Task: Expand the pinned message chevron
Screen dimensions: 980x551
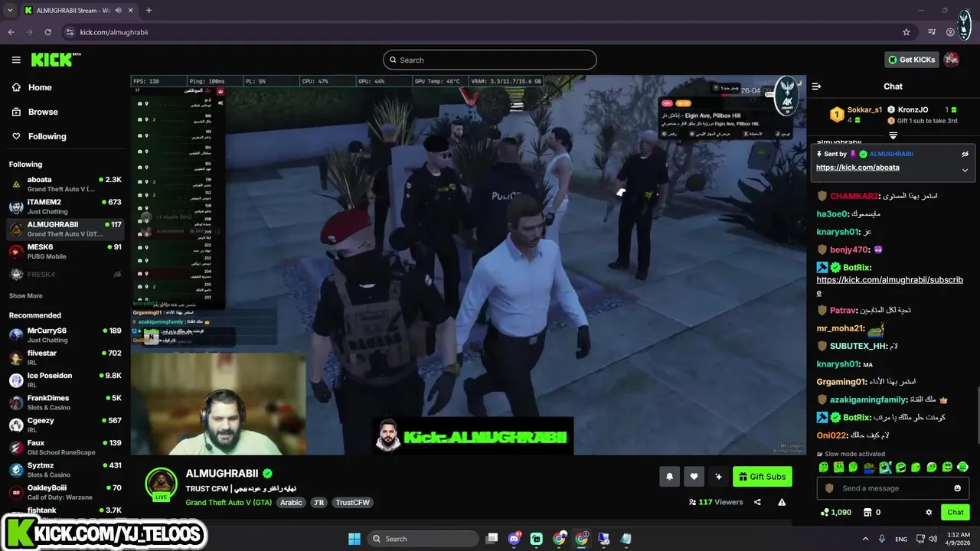Action: point(965,170)
